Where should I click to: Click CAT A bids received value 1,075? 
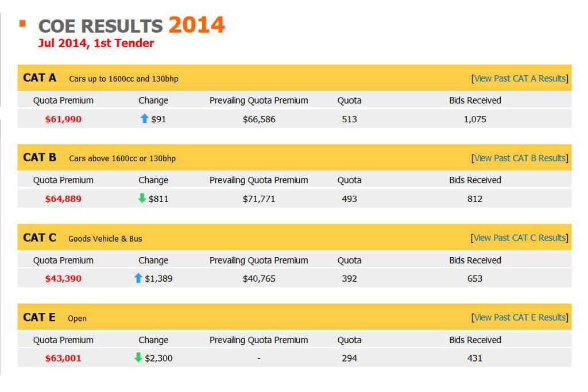[475, 119]
